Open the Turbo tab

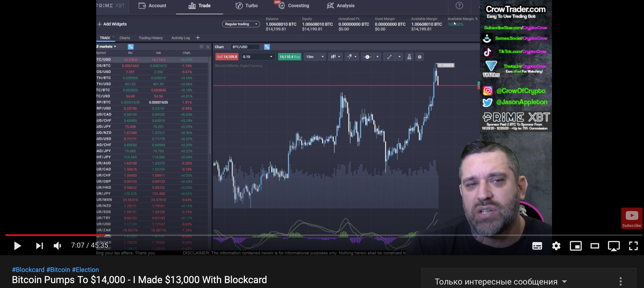click(x=246, y=6)
